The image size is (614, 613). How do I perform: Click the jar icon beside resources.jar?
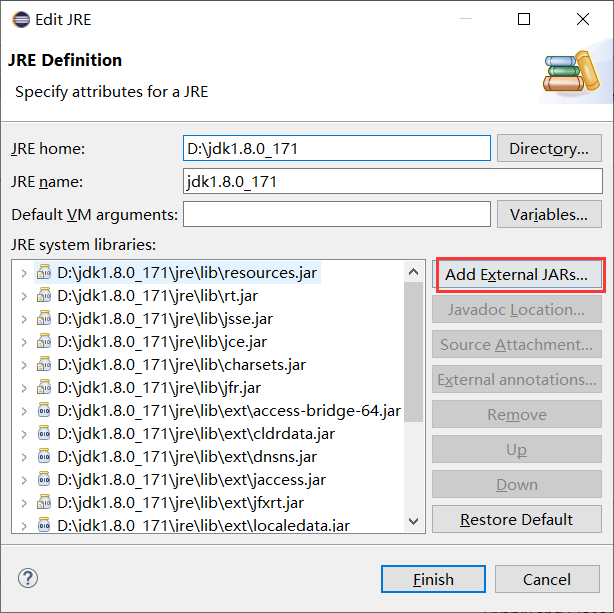point(44,272)
